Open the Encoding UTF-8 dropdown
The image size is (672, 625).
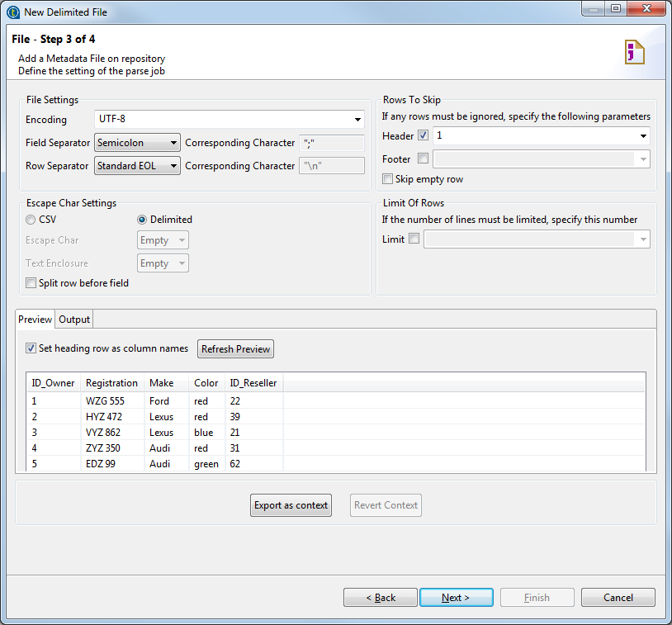(357, 120)
